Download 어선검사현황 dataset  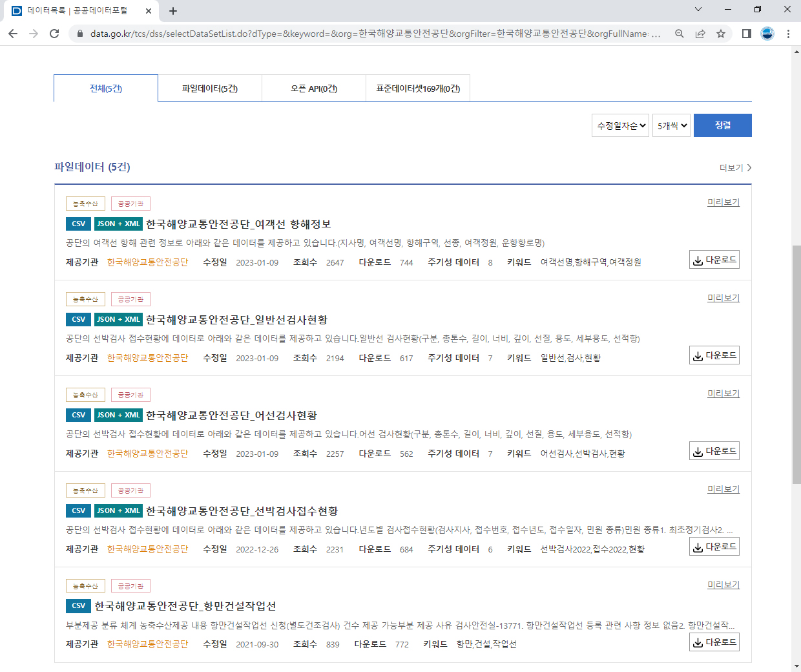714,451
